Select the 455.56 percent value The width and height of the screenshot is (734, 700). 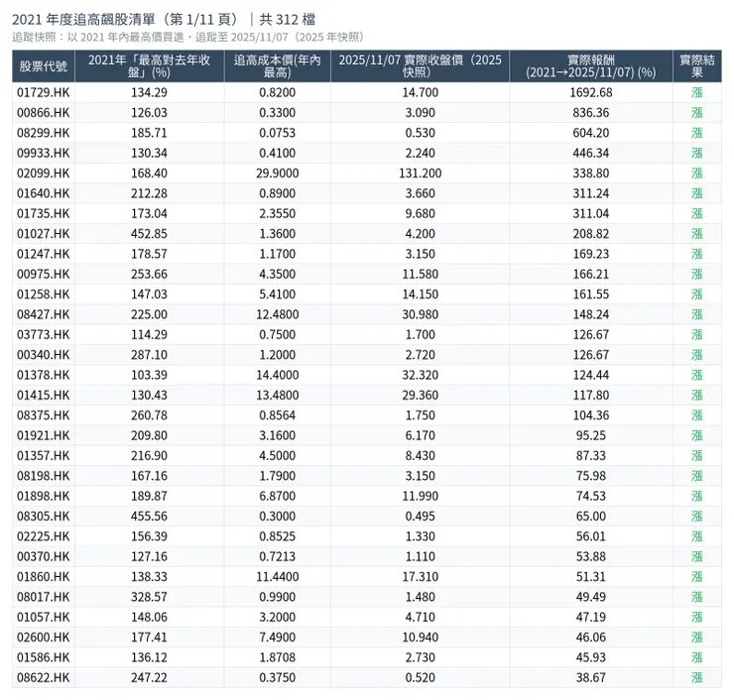(x=149, y=516)
